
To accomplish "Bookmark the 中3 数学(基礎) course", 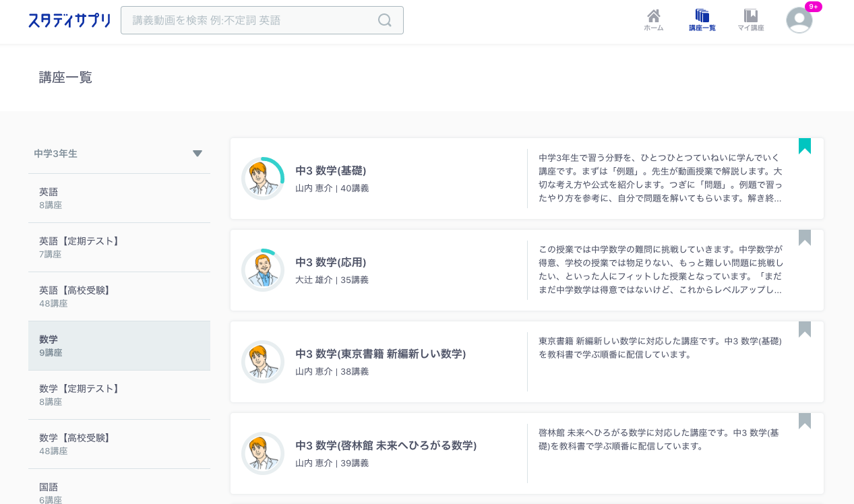I will click(805, 145).
